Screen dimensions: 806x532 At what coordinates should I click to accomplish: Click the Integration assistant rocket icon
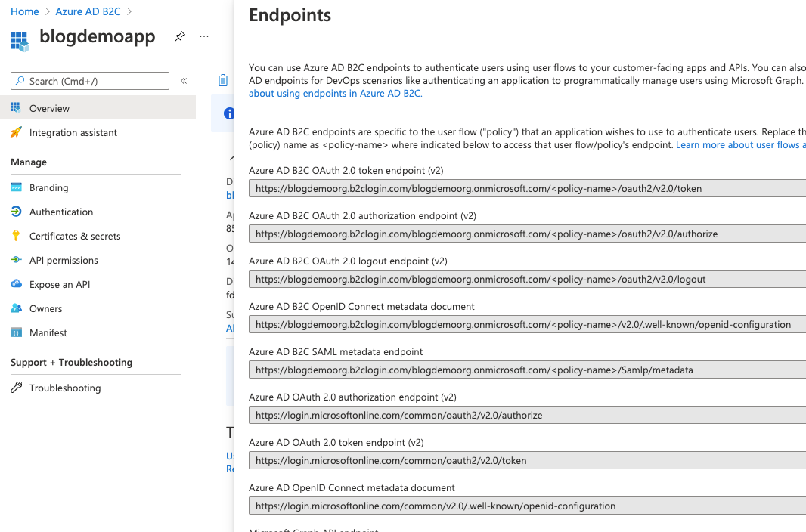[x=16, y=132]
